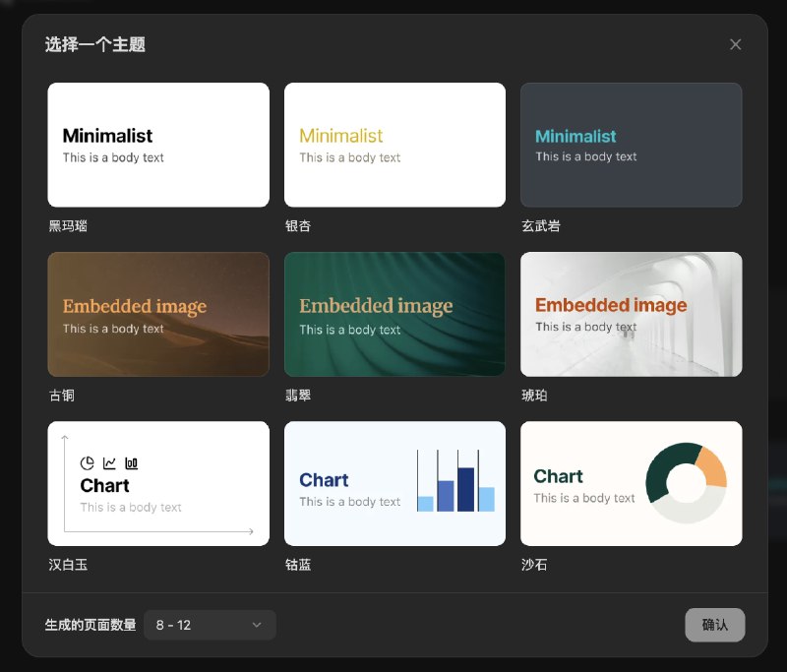
Task: Click the 沙石 theme name label
Action: pos(534,565)
